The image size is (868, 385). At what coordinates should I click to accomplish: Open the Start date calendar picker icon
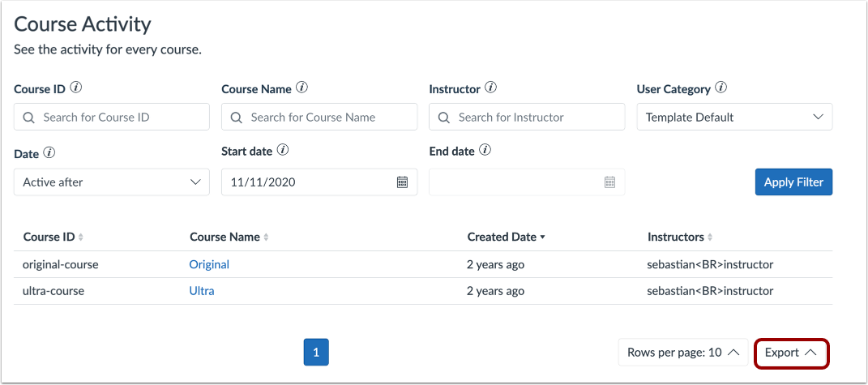click(402, 182)
